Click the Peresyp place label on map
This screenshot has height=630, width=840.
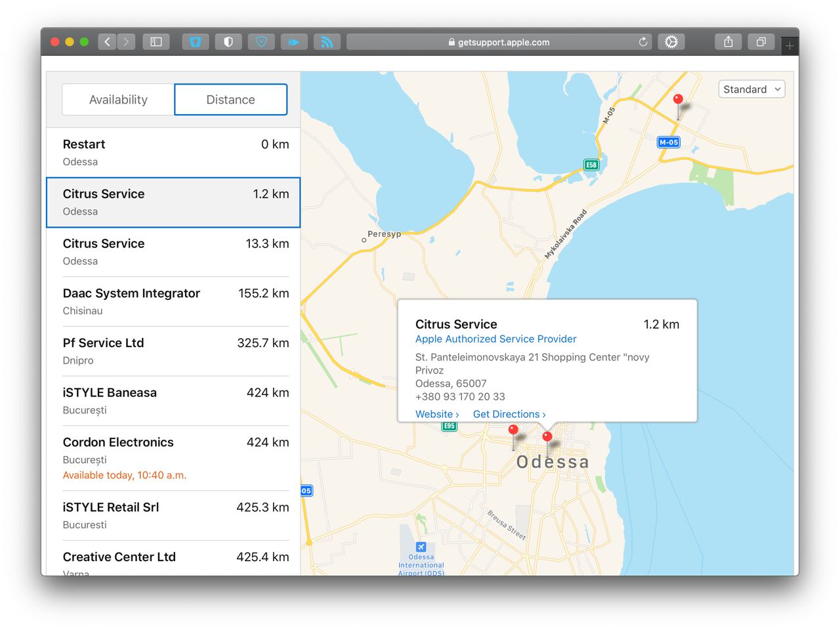click(384, 234)
